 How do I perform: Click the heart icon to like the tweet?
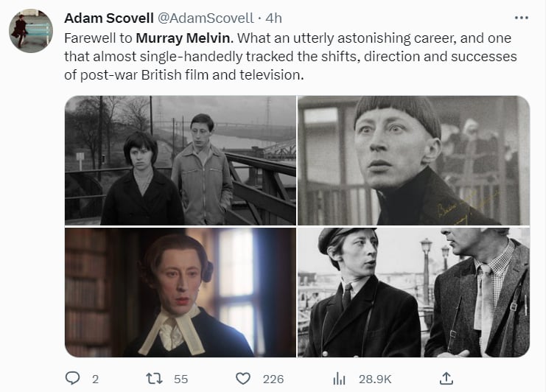pos(242,379)
